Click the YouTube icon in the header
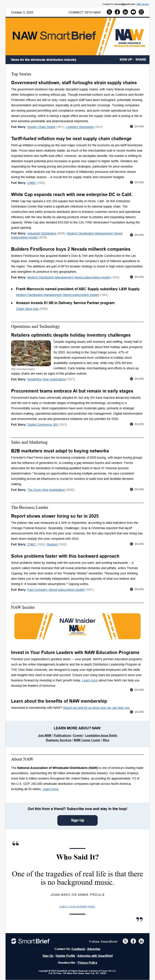 tap(133, 12)
